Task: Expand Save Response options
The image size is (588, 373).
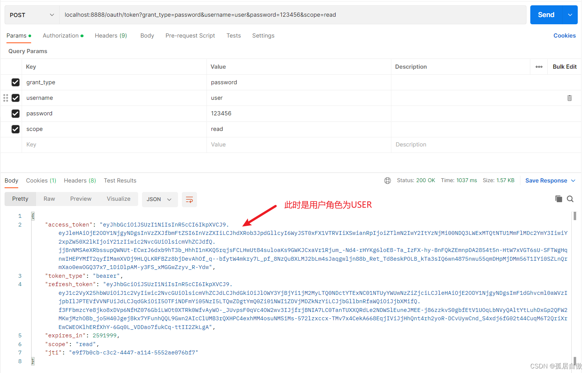Action: click(573, 181)
